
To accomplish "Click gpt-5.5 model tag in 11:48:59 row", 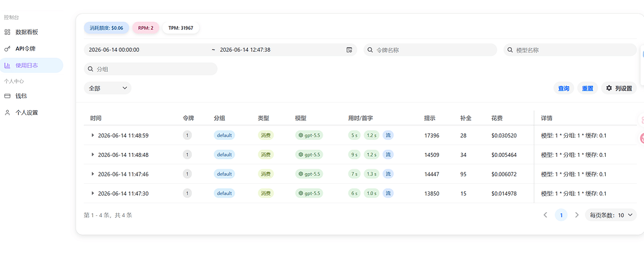I will click(x=309, y=135).
